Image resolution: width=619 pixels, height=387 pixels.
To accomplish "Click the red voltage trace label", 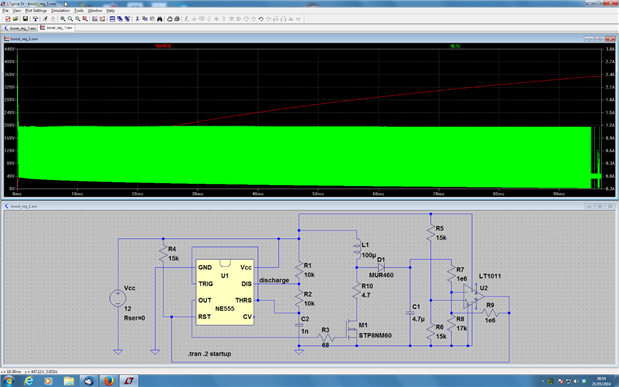I will 163,46.
